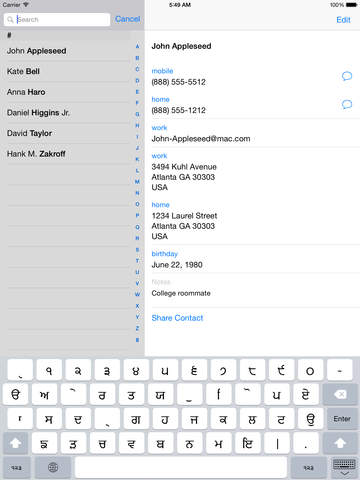Viewport: 360px width, 480px height.
Task: Tap the shift key below the Enter key
Action: [x=340, y=443]
